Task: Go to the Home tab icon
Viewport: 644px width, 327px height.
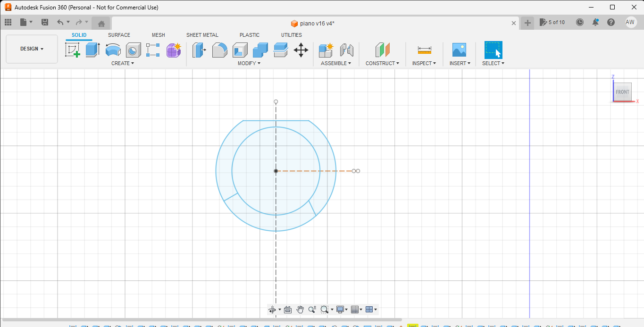Action: point(101,23)
